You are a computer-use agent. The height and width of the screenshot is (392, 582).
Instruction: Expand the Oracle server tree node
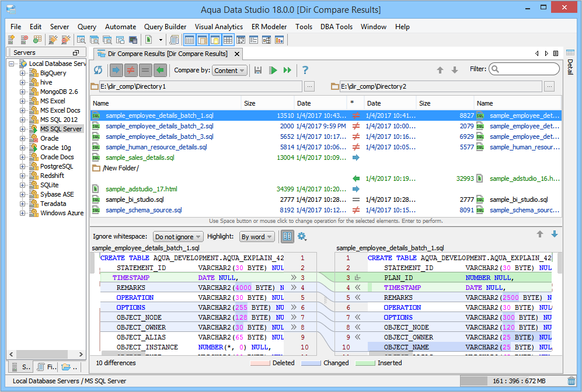click(x=23, y=138)
